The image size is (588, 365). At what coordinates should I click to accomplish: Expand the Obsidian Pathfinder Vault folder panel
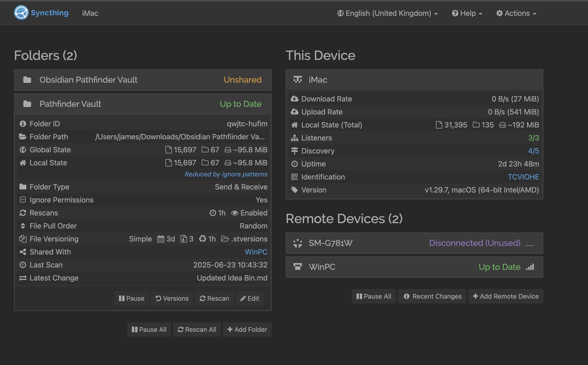point(143,80)
